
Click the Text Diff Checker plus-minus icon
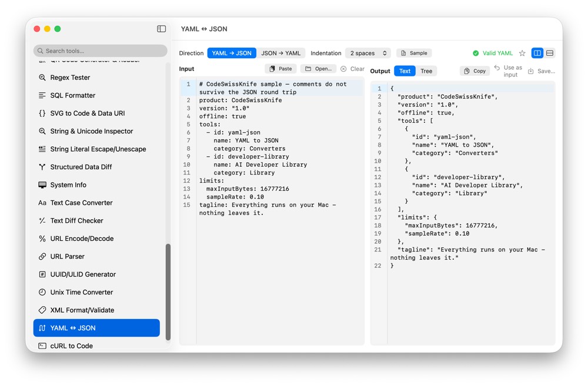click(42, 221)
